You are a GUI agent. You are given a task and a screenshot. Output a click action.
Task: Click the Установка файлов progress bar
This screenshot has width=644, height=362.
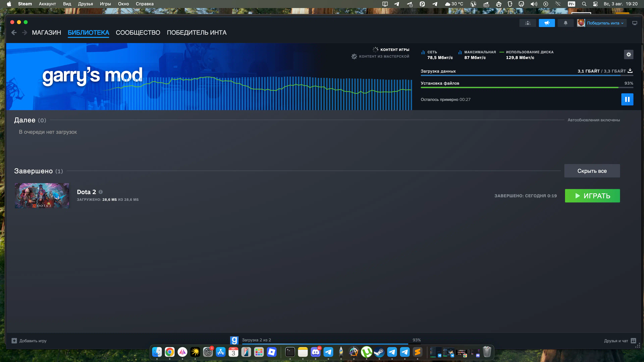(x=527, y=87)
